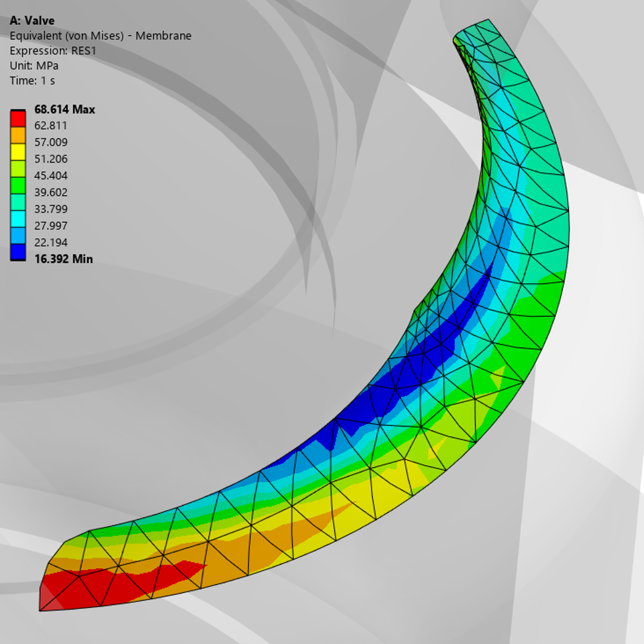This screenshot has height=644, width=644.
Task: Click the 'Expression: RES1' label
Action: [x=53, y=51]
